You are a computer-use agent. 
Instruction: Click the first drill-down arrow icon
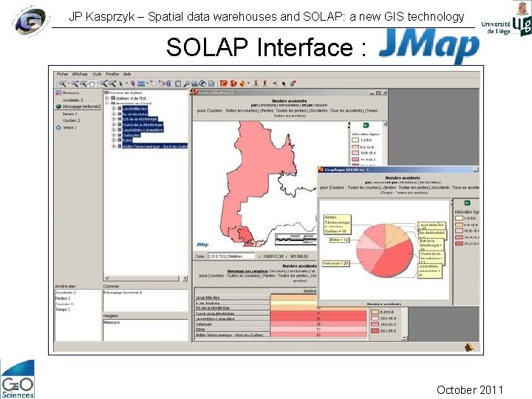coord(256,83)
